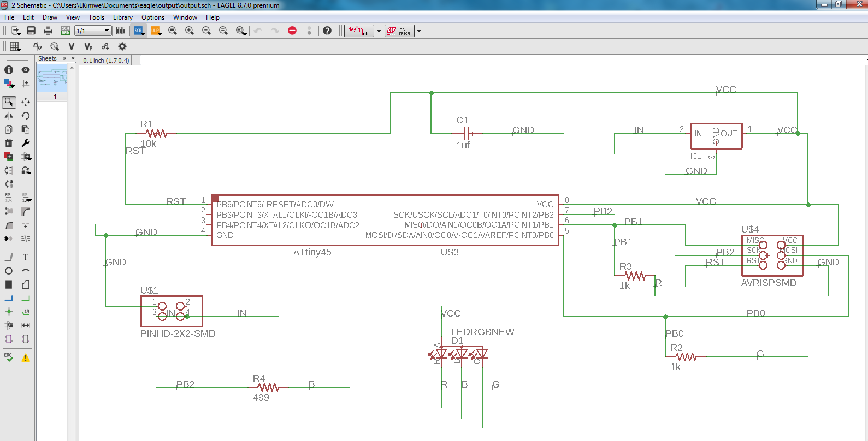Select the Delete trash tool

click(9, 143)
